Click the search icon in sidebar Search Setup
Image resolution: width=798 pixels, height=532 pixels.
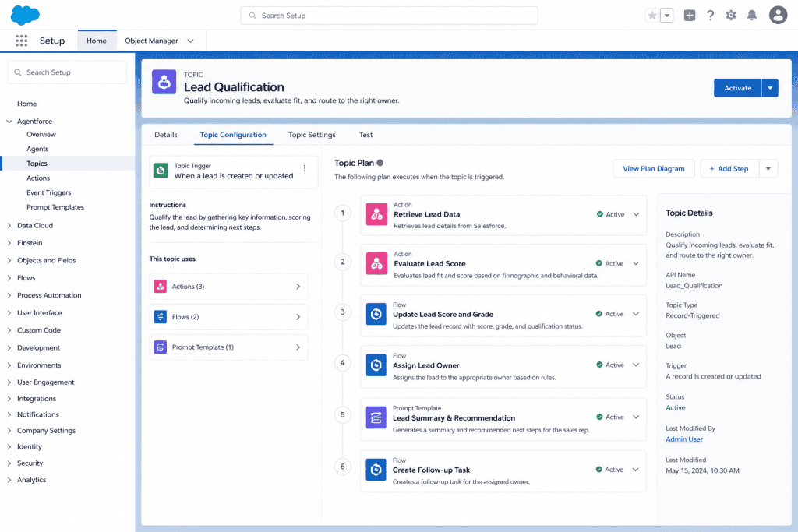(18, 72)
